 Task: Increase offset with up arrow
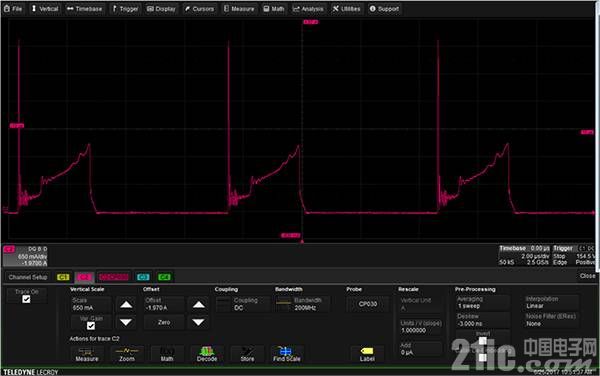(198, 305)
